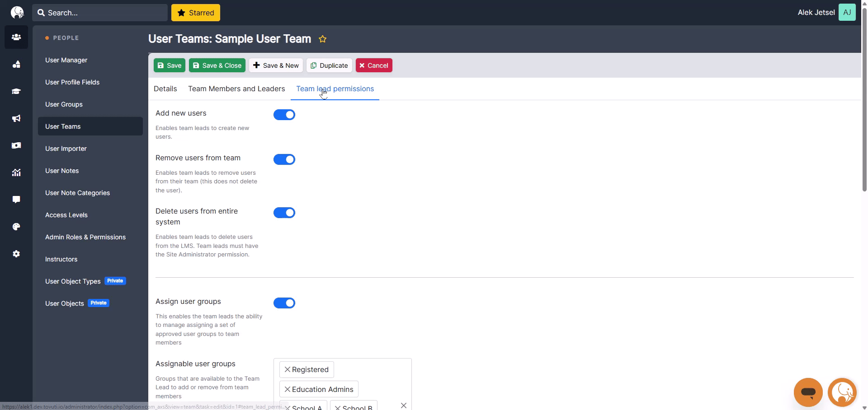Open the graduation cap learning icon
Image resolution: width=868 pixels, height=410 pixels.
(16, 91)
